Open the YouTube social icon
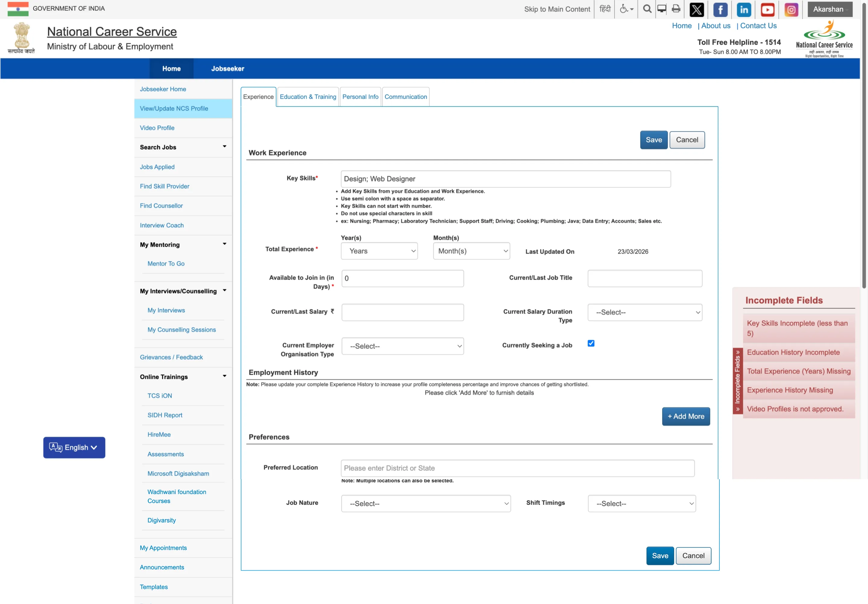 tap(767, 9)
